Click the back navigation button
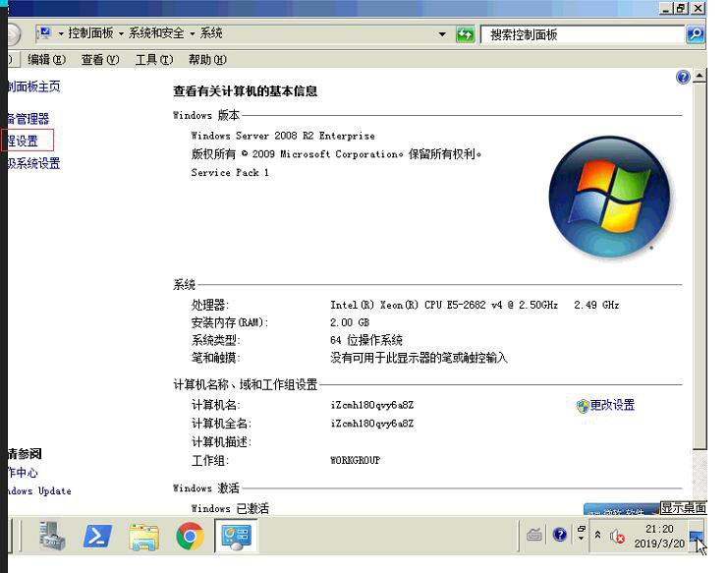728x573 pixels. 14,34
